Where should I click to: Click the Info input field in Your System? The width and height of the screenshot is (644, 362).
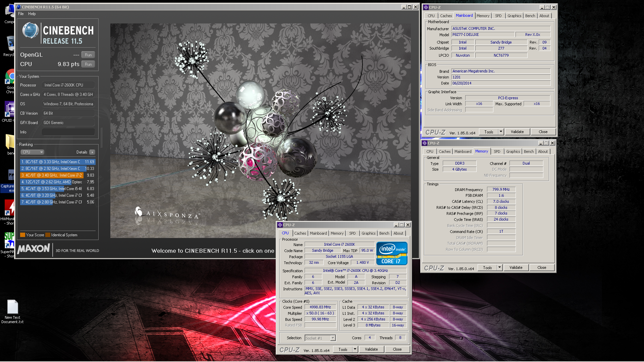coord(68,132)
